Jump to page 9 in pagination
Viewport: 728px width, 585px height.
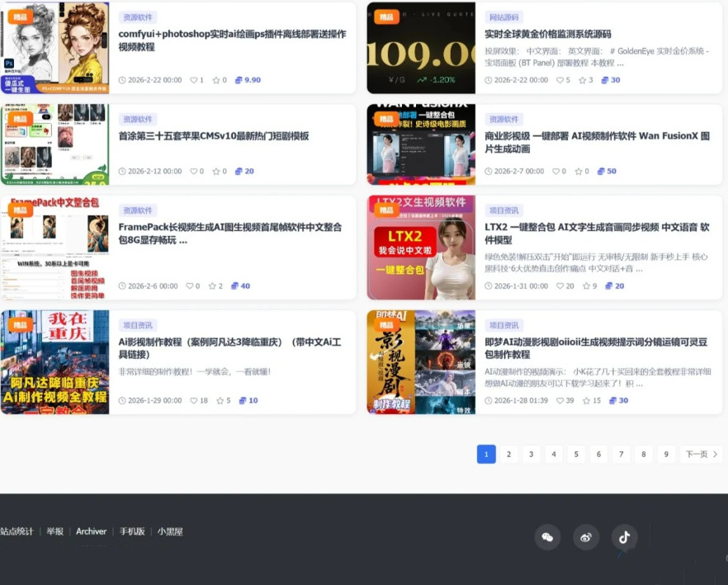(x=666, y=454)
